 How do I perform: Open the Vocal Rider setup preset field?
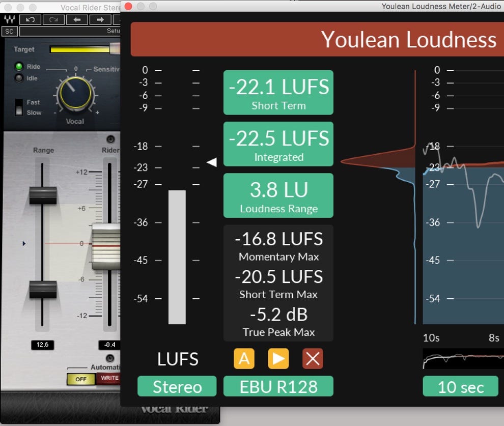[70, 31]
